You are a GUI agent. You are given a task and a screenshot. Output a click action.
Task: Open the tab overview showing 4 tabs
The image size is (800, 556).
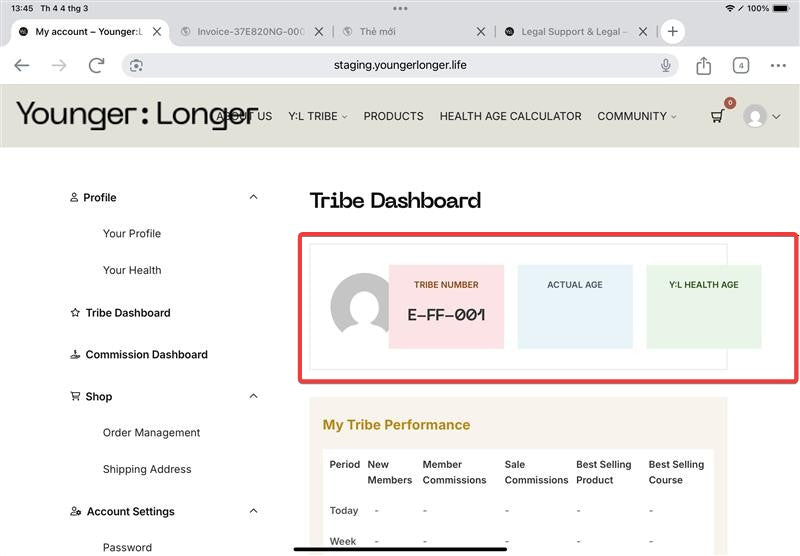click(x=740, y=66)
